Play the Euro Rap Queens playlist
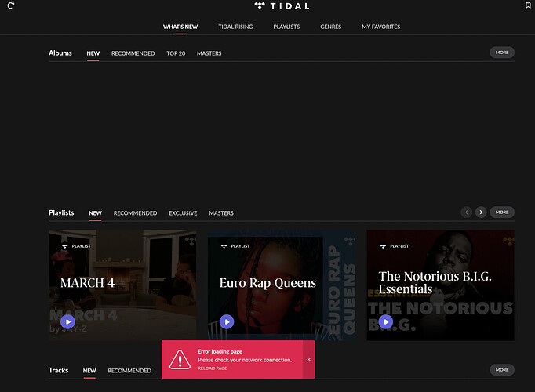 click(x=227, y=321)
